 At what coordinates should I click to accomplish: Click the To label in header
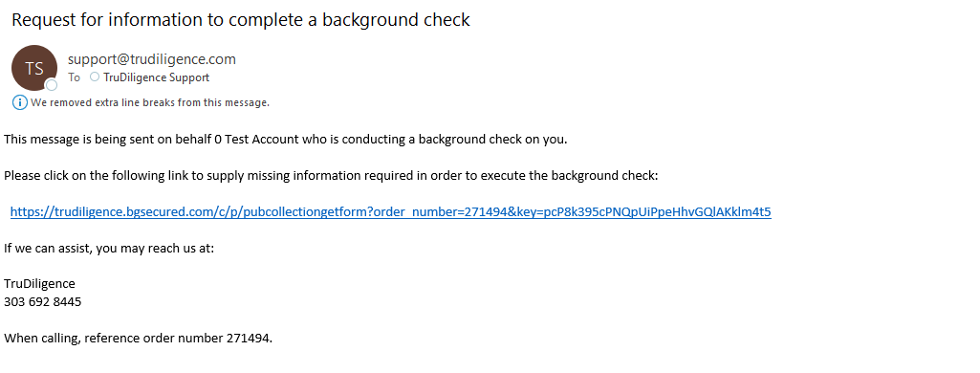click(75, 77)
